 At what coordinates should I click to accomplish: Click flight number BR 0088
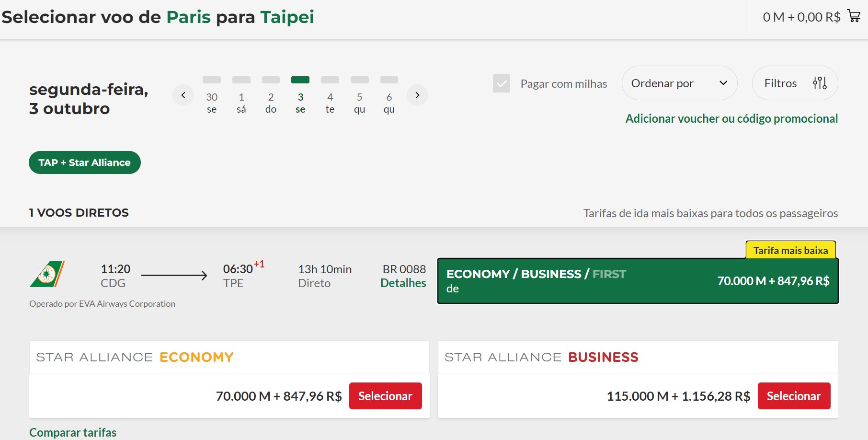pyautogui.click(x=404, y=269)
